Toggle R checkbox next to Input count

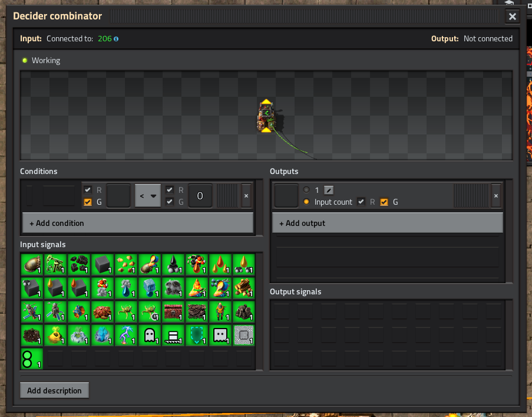pos(361,202)
